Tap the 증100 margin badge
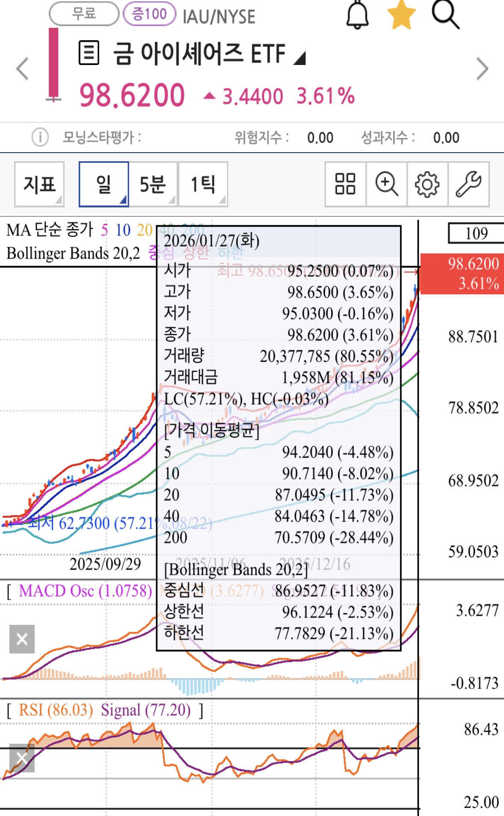Viewport: 504px width, 816px height. (x=149, y=14)
